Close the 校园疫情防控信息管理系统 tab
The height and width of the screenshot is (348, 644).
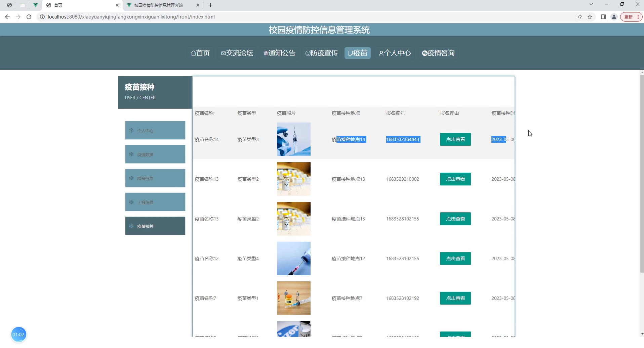(x=198, y=5)
